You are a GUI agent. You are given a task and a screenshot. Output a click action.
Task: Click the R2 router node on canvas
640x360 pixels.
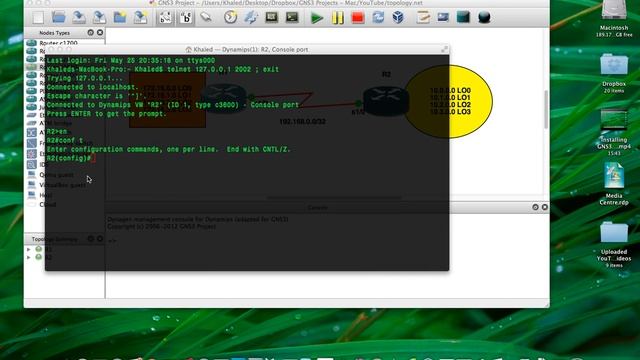point(386,101)
